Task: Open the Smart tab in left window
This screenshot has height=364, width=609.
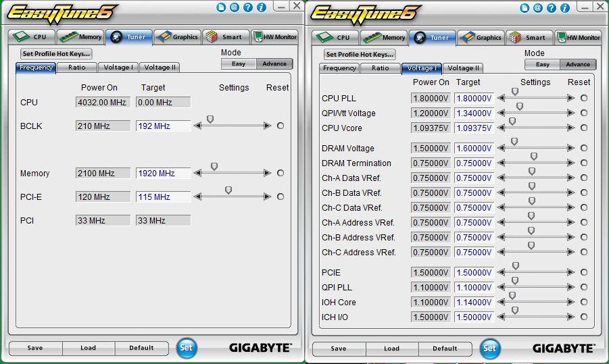Action: tap(226, 37)
